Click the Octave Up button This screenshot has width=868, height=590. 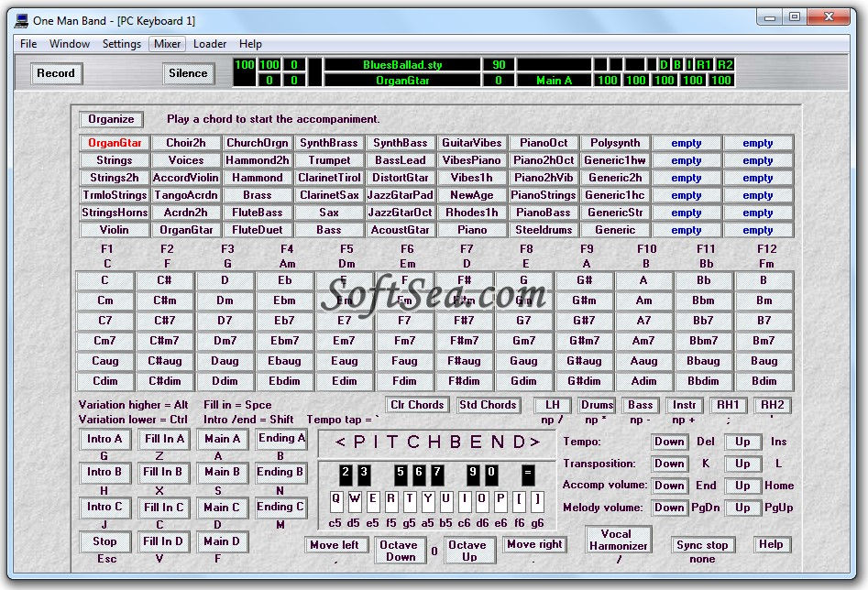pyautogui.click(x=468, y=551)
